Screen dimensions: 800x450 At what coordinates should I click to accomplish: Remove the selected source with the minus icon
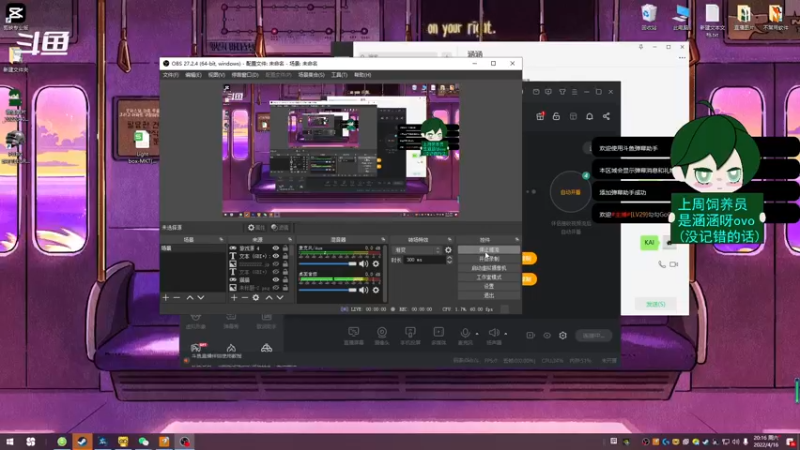click(x=245, y=297)
